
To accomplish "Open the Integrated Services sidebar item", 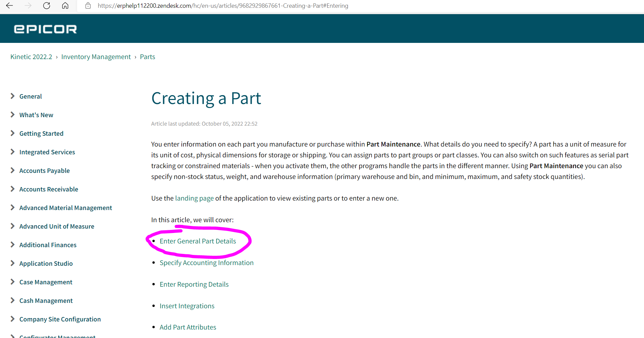I will coord(47,152).
